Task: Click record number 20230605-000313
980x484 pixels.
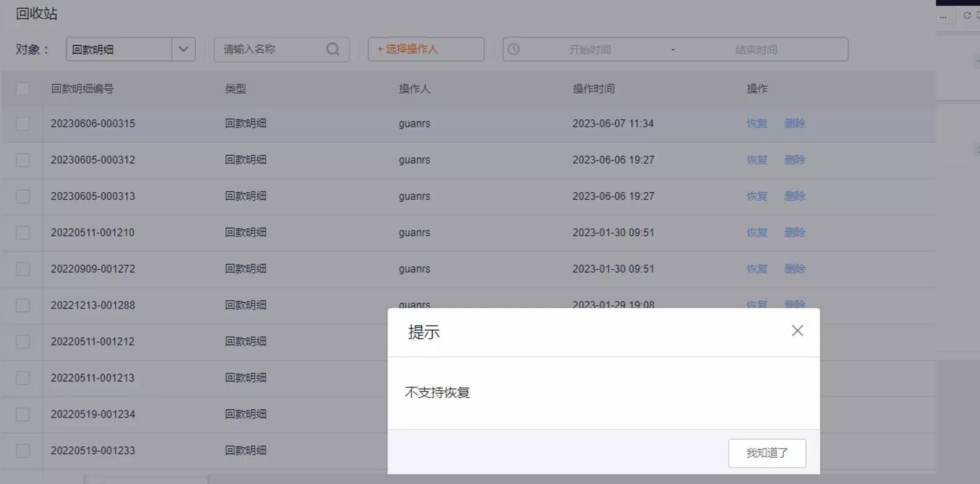Action: pyautogui.click(x=93, y=196)
